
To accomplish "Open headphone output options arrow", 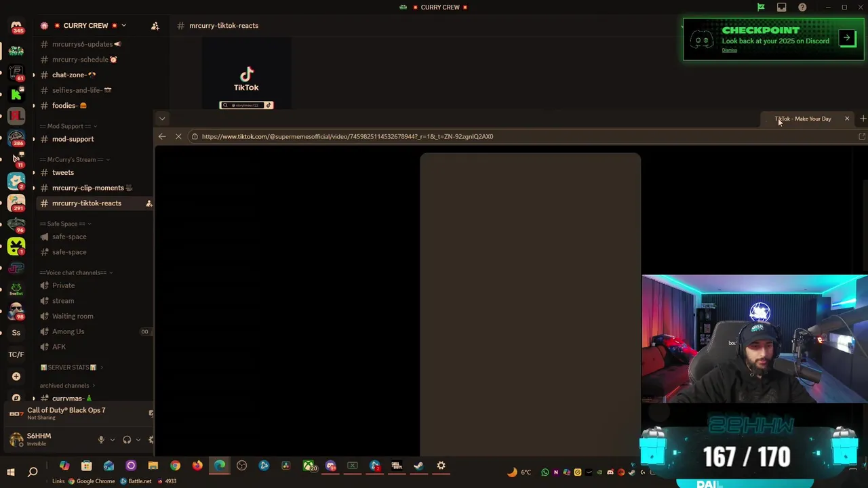I will (138, 440).
